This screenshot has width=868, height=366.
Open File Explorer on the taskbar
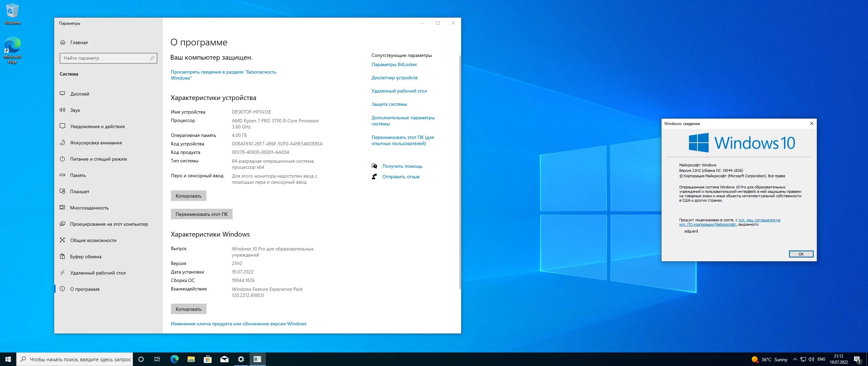pos(191,359)
